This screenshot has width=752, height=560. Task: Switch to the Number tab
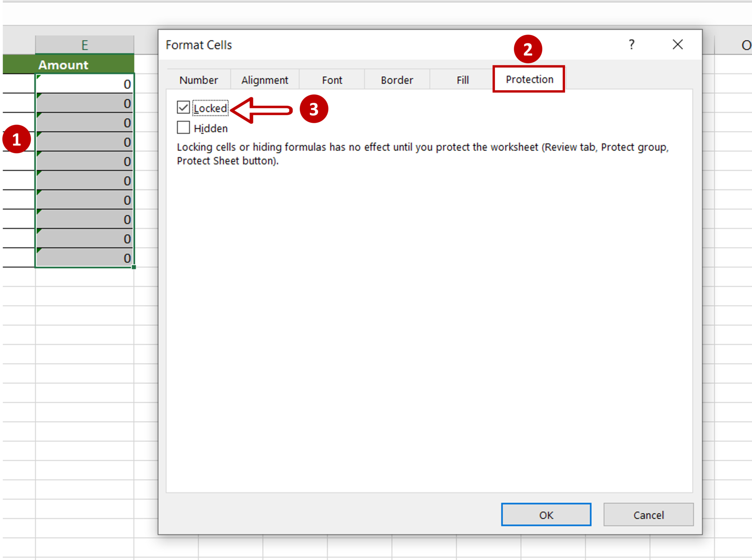click(x=198, y=80)
